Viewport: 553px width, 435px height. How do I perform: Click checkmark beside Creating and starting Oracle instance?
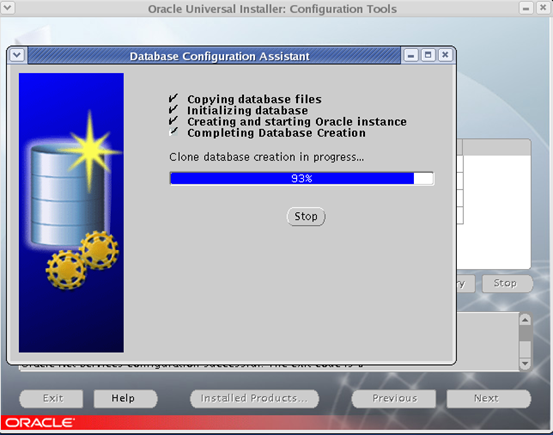coord(173,121)
